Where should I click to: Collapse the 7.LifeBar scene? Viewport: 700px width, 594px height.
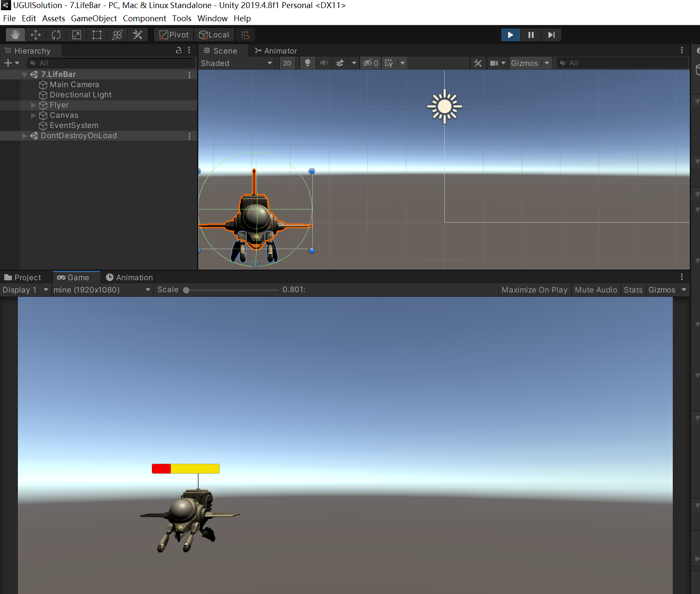24,75
